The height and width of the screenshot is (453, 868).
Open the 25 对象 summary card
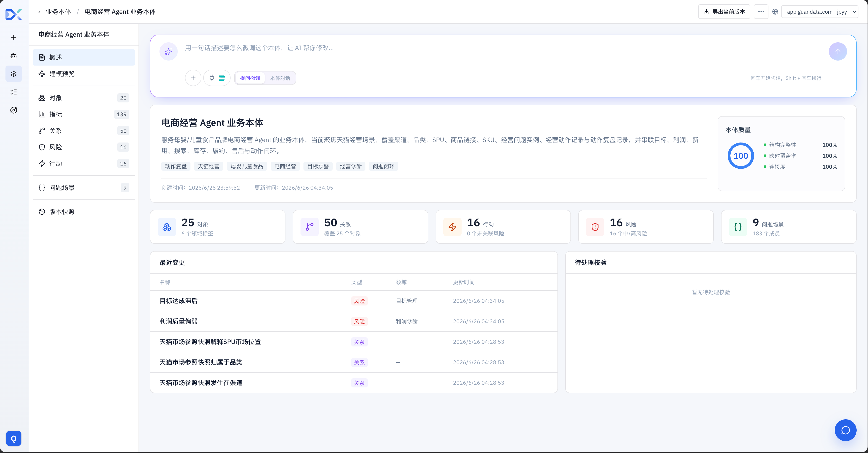pyautogui.click(x=218, y=227)
